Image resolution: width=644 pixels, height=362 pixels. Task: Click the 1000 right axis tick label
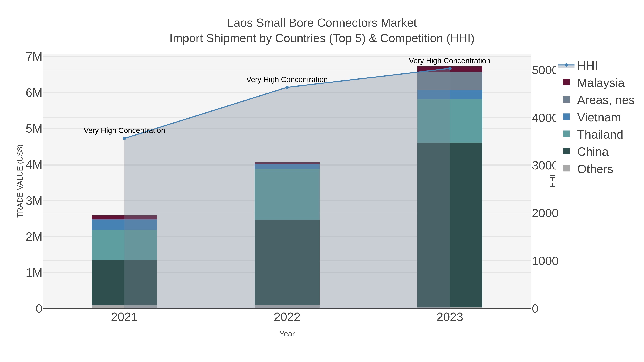point(545,261)
